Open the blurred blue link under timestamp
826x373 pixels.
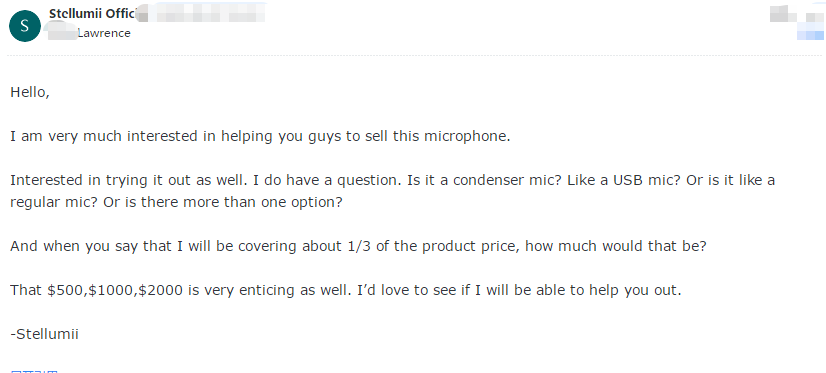pos(810,35)
